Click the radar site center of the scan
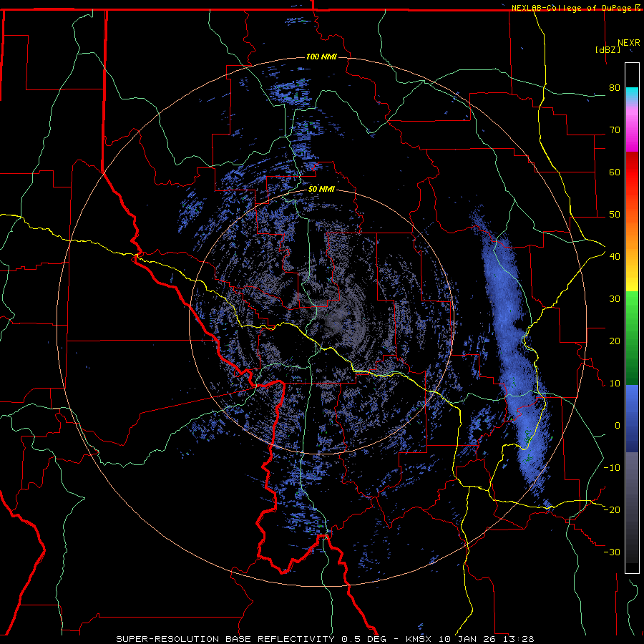This screenshot has height=644, width=644. (x=321, y=322)
